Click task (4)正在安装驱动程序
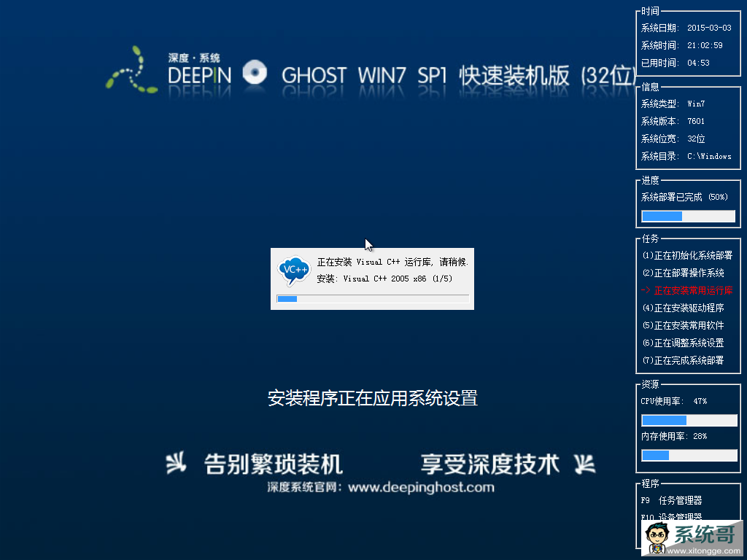The image size is (747, 560). (x=683, y=308)
